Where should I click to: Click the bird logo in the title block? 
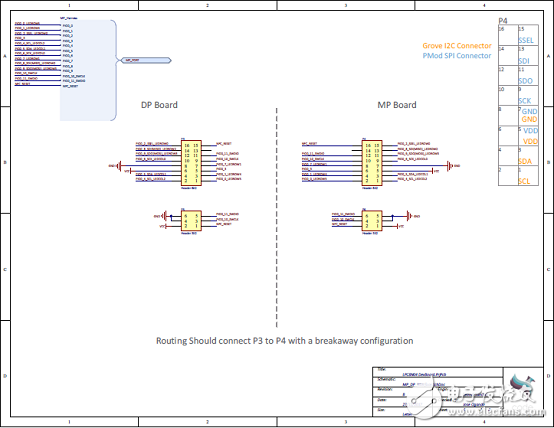click(x=523, y=388)
